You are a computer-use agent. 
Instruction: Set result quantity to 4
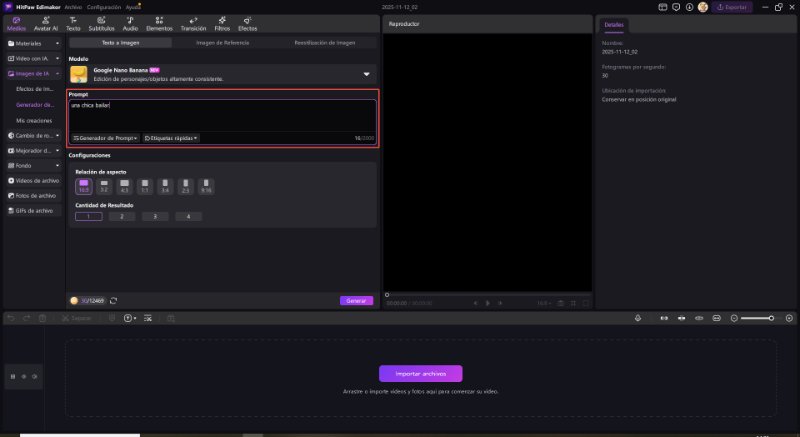tap(188, 216)
